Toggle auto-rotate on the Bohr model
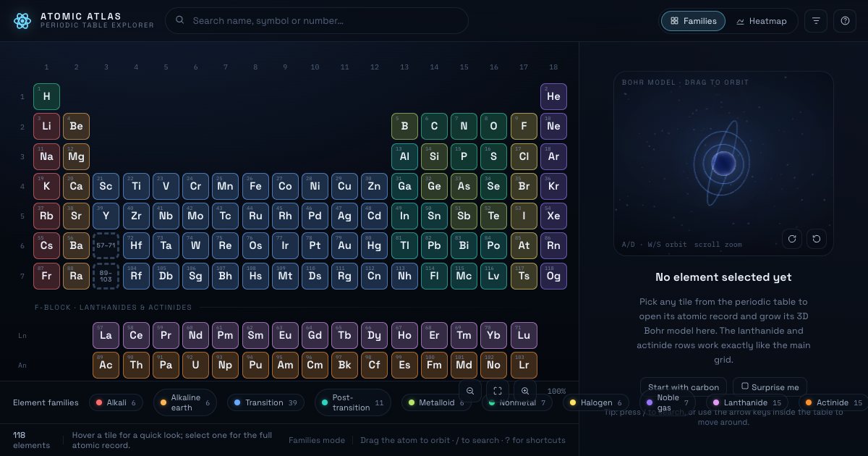Image resolution: width=868 pixels, height=456 pixels. click(x=792, y=238)
